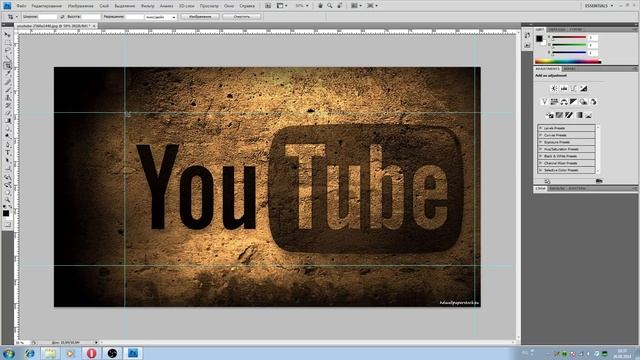This screenshot has height=360, width=640.
Task: Open Opera browser from the taskbar
Action: tap(91, 353)
